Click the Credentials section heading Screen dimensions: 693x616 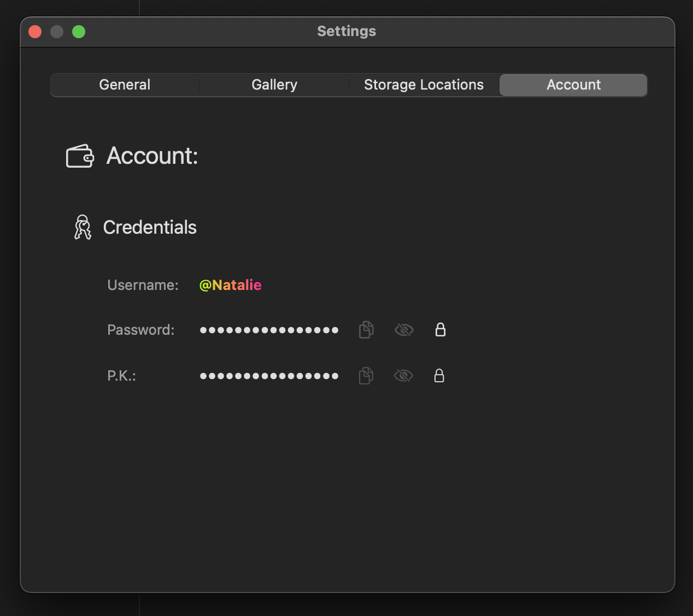(x=150, y=227)
